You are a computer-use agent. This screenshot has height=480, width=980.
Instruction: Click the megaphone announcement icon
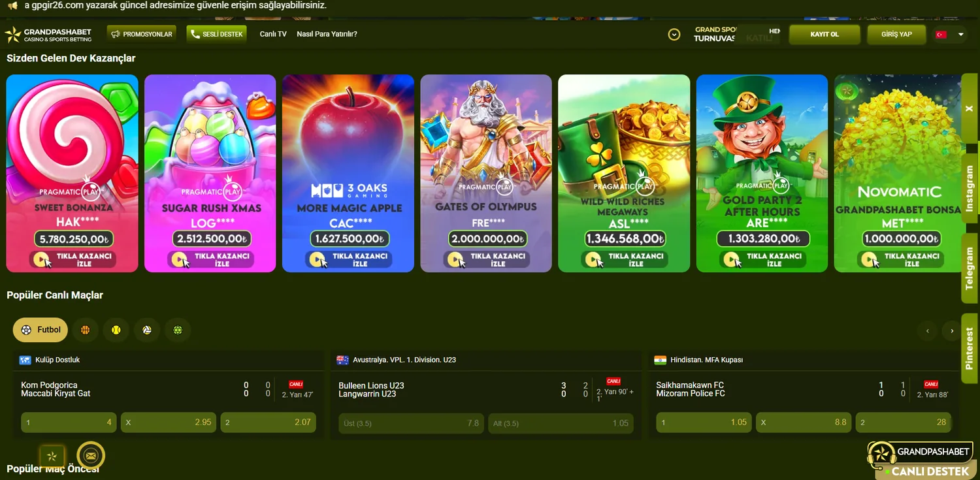pyautogui.click(x=12, y=5)
